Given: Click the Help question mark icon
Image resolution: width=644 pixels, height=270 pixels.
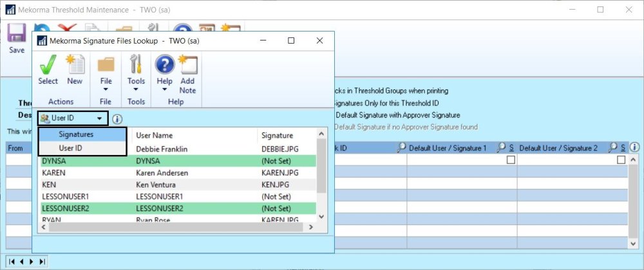Looking at the screenshot, I should point(164,65).
